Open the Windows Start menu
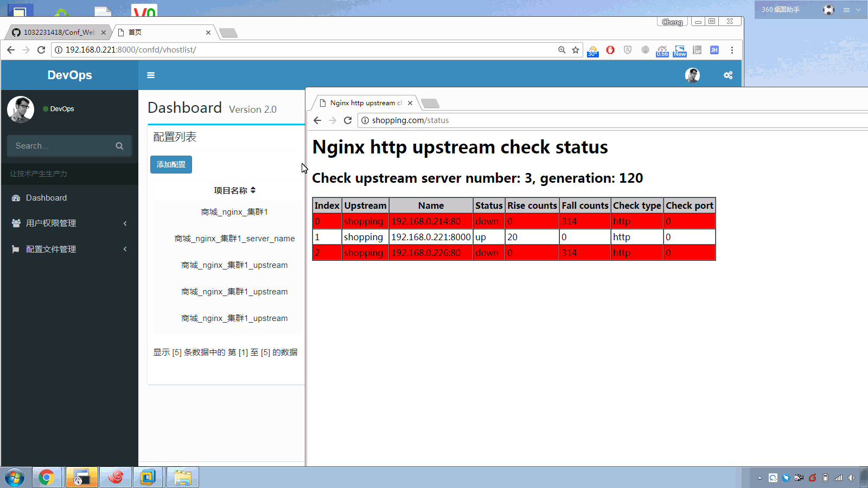The image size is (868, 488). (15, 478)
